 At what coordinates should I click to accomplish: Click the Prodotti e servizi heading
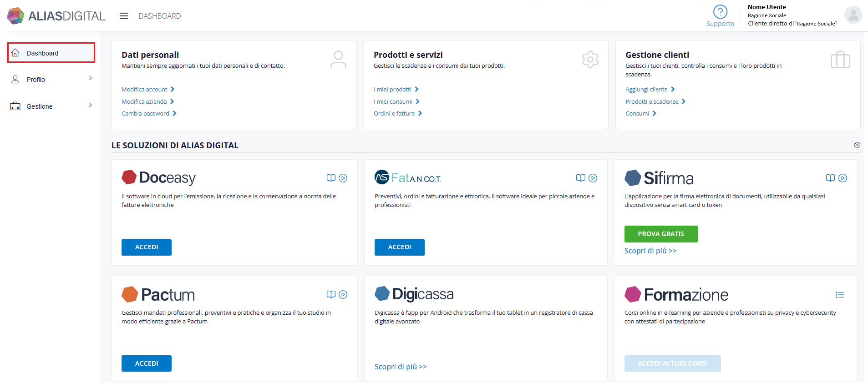coord(408,55)
